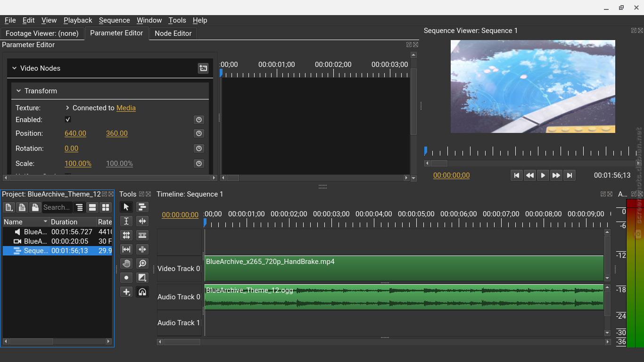Toggle Snapping magnet button

pos(142,292)
